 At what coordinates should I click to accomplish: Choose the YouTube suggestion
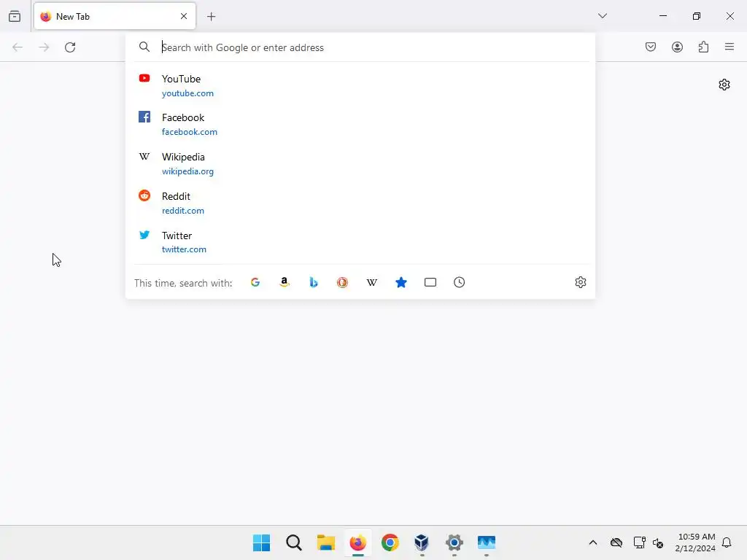pyautogui.click(x=360, y=85)
